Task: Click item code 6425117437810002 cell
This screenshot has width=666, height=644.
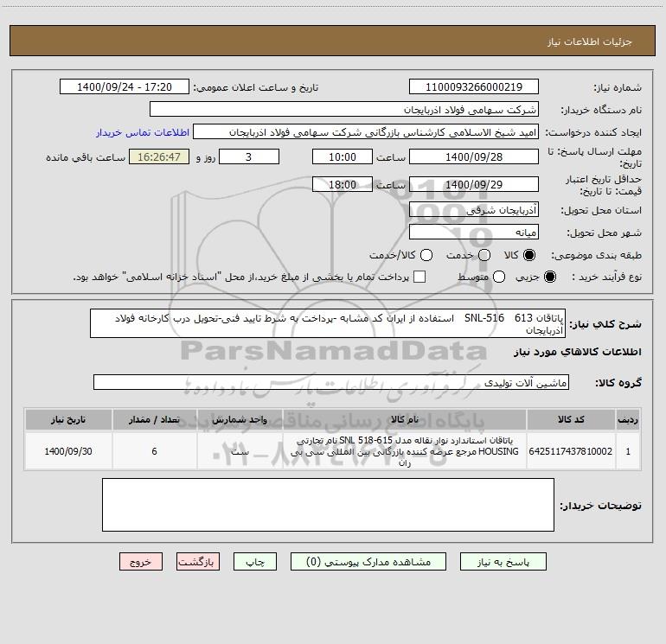Action: [x=571, y=451]
